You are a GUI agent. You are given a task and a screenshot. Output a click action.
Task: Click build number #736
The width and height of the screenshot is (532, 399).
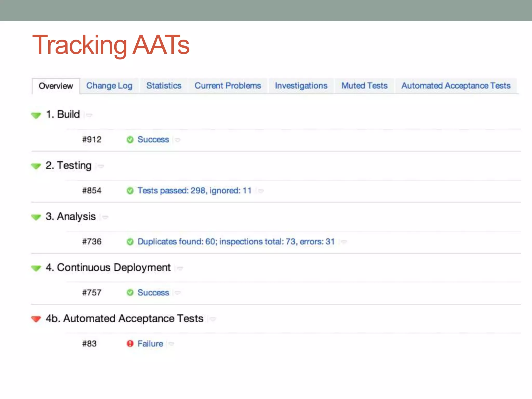[92, 242]
